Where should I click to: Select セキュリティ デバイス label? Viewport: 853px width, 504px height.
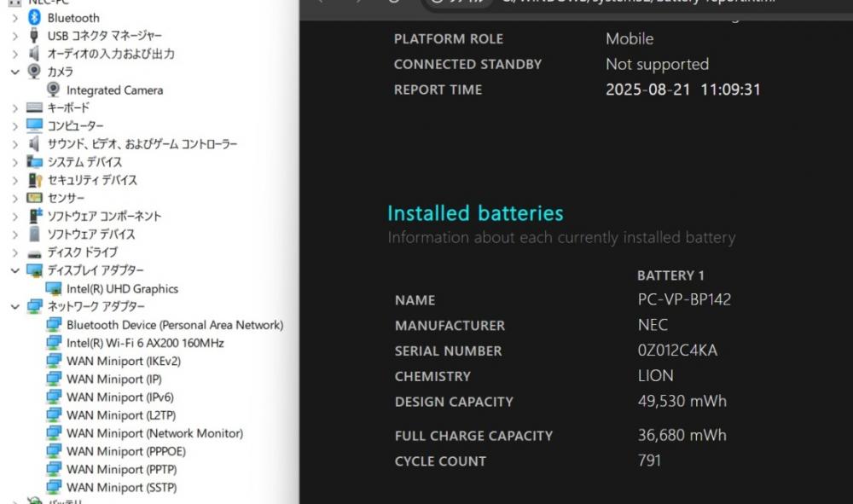92,180
